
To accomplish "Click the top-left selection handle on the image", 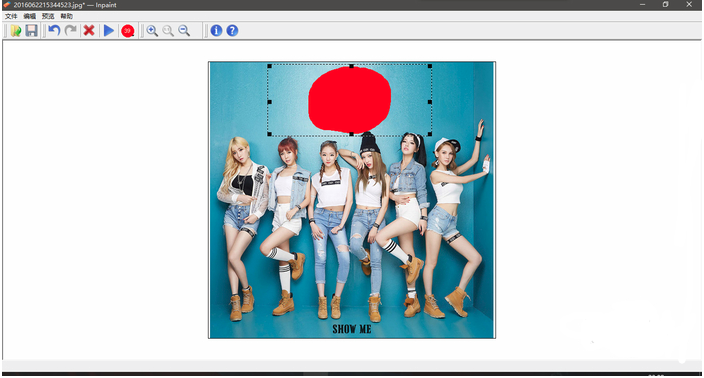I will pos(269,66).
